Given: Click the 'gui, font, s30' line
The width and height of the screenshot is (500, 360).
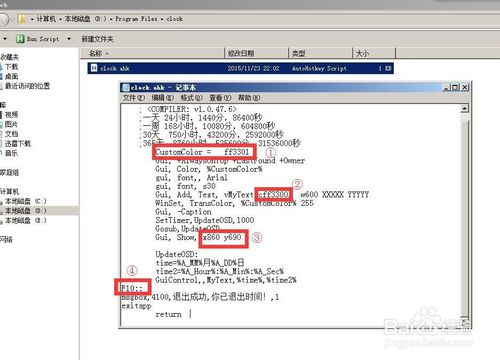Looking at the screenshot, I should point(185,186).
